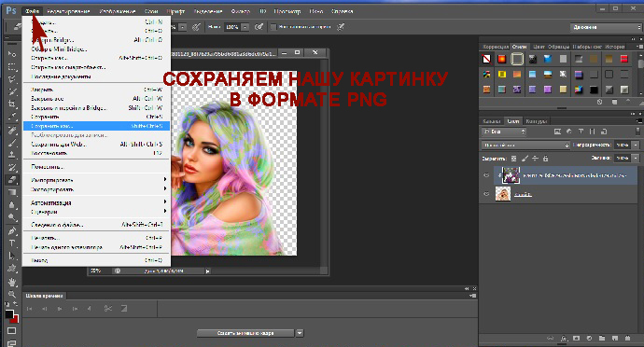This screenshot has width=644, height=347.
Task: Select the History Brush tool
Action: tap(12, 168)
